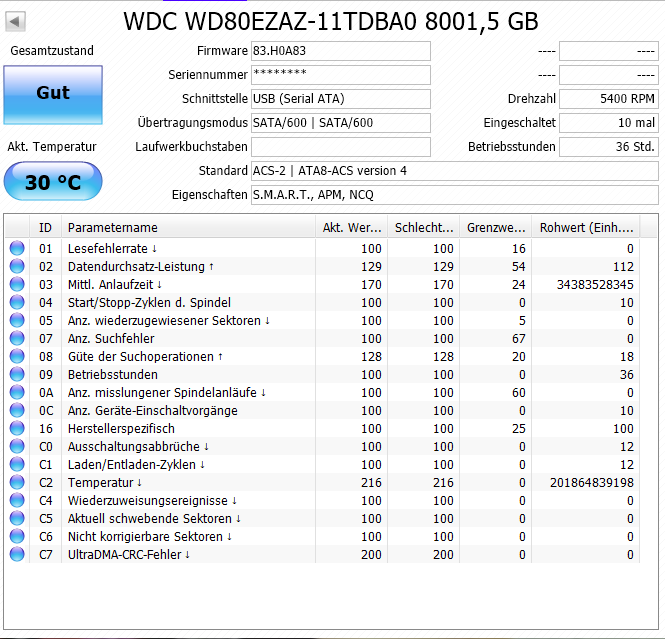Select status orb for Temperatur row C2
Viewport: 665px width, 639px height.
pos(17,483)
